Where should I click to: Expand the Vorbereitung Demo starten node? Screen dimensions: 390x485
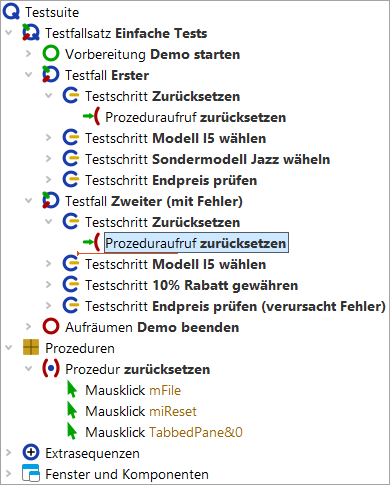click(29, 54)
